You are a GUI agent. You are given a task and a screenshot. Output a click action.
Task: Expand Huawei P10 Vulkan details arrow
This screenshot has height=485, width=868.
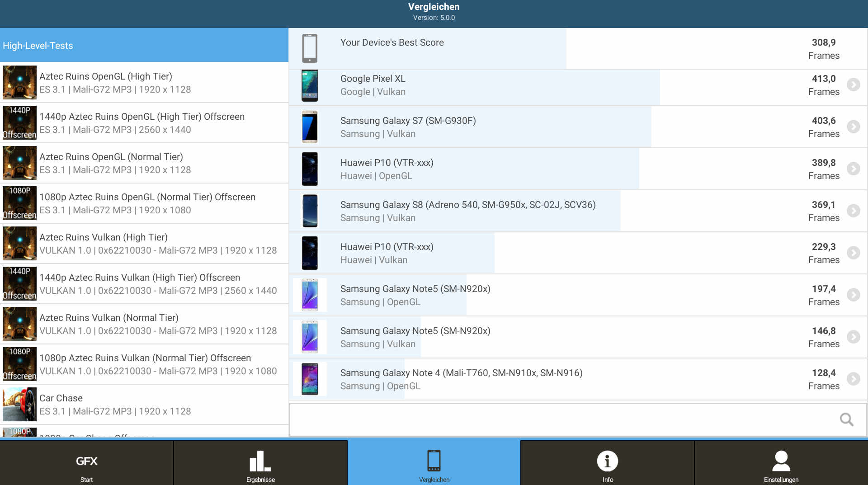pyautogui.click(x=853, y=253)
